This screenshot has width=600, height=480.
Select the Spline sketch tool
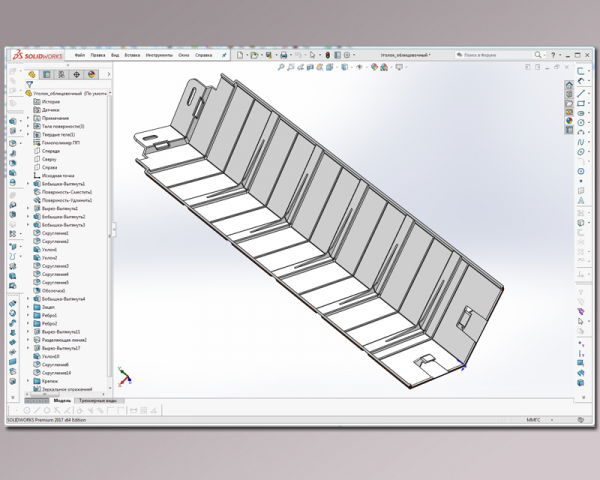point(581,142)
